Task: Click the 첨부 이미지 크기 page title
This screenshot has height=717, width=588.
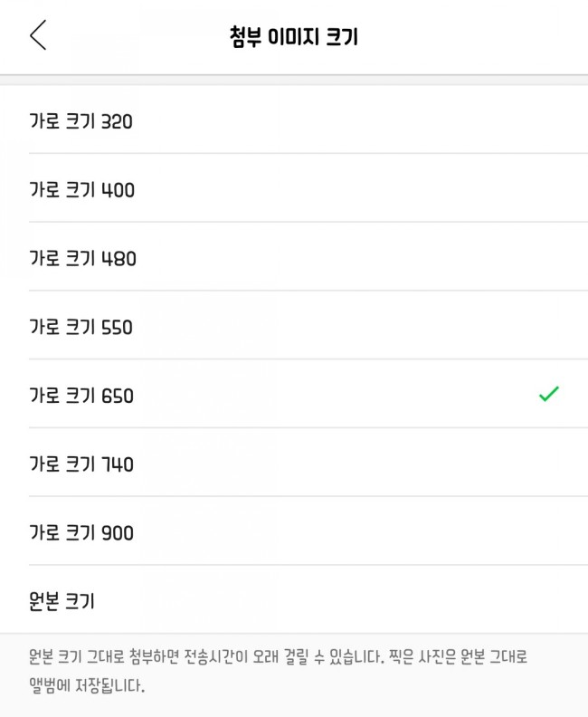Action: 294,37
